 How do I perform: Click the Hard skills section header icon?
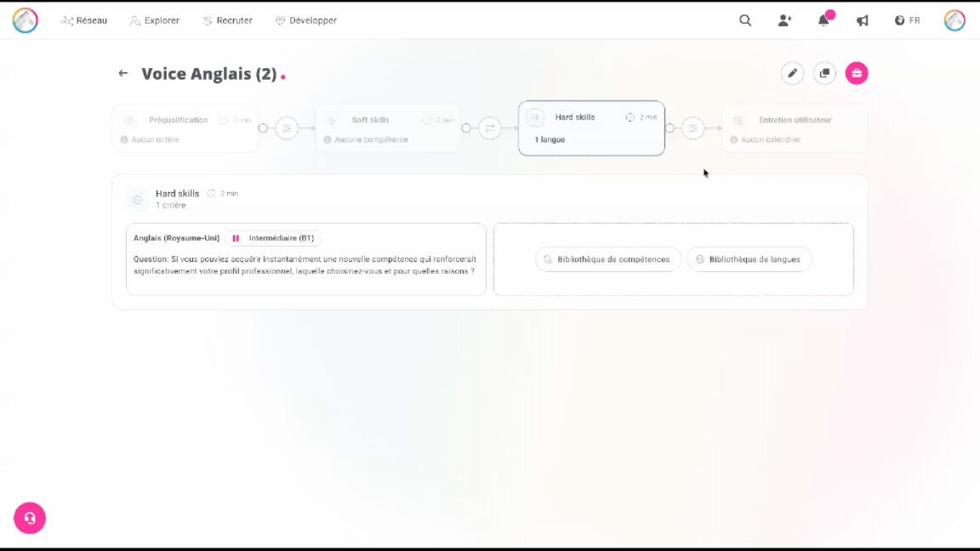(138, 200)
